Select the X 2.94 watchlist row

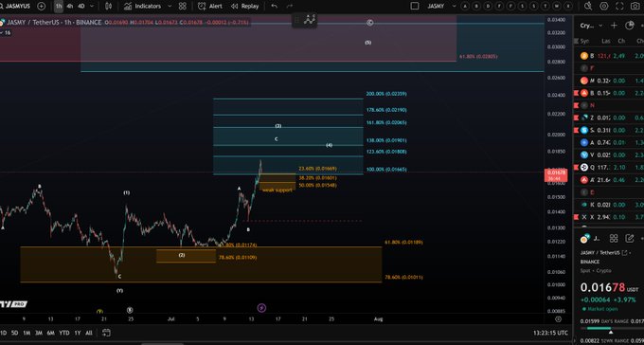pyautogui.click(x=608, y=217)
